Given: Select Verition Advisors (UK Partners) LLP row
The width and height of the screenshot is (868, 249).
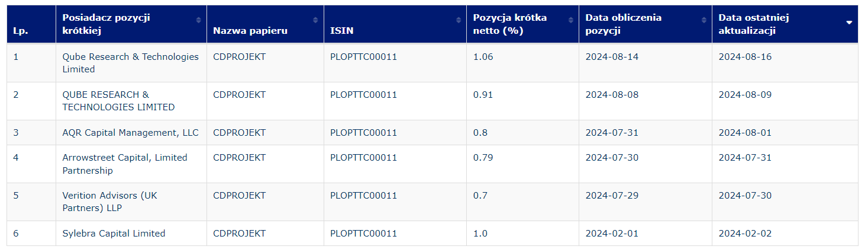Looking at the screenshot, I should (109, 202).
